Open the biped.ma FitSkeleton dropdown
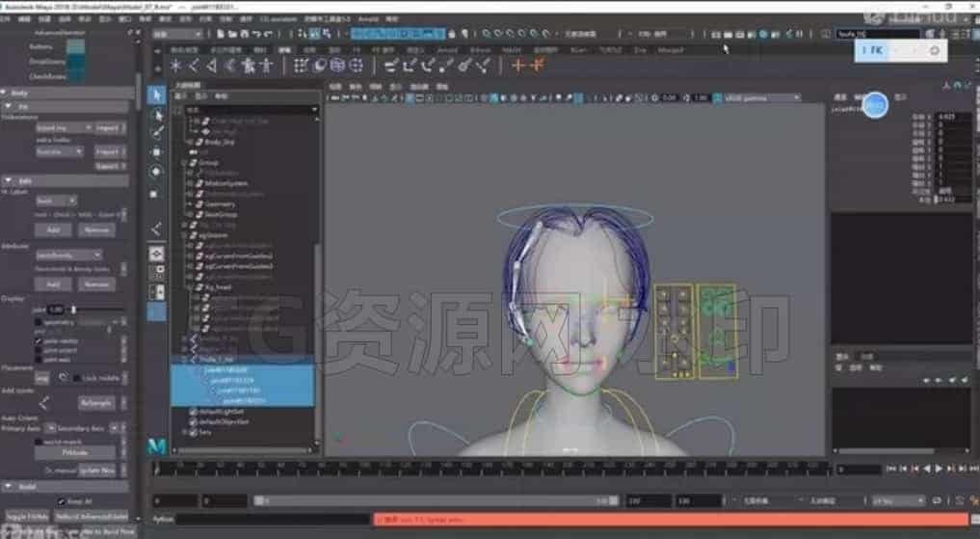980x539 pixels. [64, 128]
